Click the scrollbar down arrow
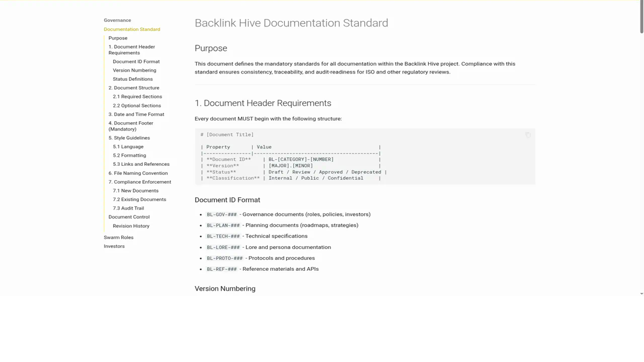644x362 pixels. [x=642, y=294]
